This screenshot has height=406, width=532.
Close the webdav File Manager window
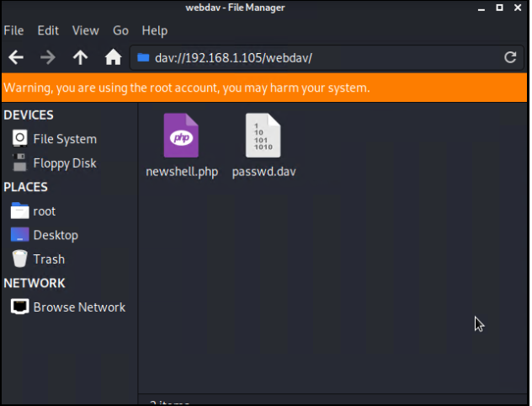tap(518, 8)
